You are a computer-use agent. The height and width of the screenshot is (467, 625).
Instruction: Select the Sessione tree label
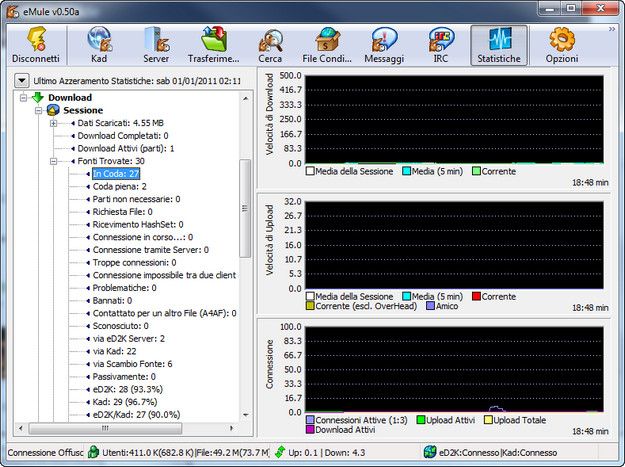click(83, 110)
